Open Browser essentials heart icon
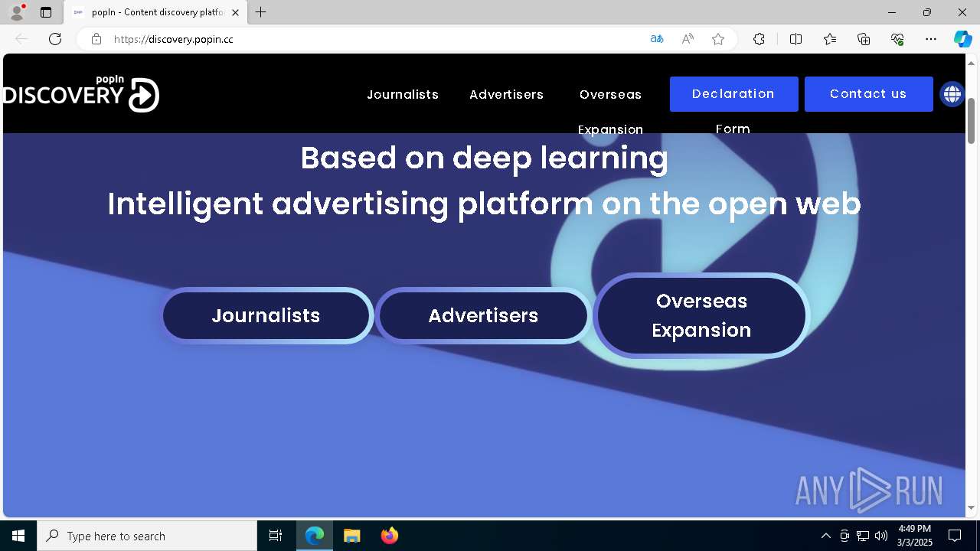This screenshot has height=551, width=980. point(897,39)
